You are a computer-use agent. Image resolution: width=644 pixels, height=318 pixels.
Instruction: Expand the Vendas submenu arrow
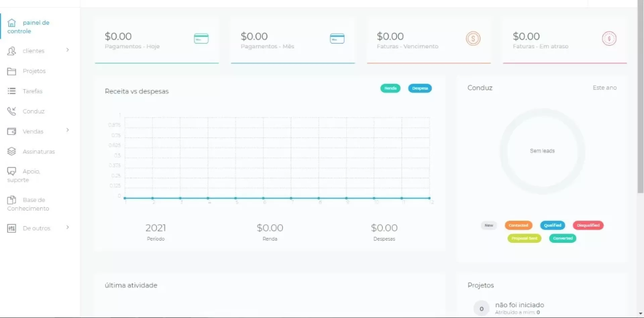click(67, 130)
